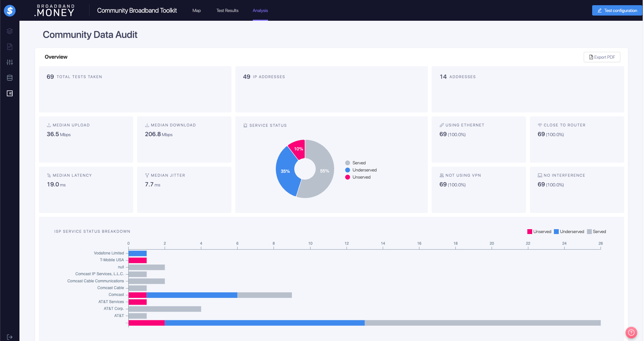Click the T-Mobile USA unserved bar

coord(138,260)
